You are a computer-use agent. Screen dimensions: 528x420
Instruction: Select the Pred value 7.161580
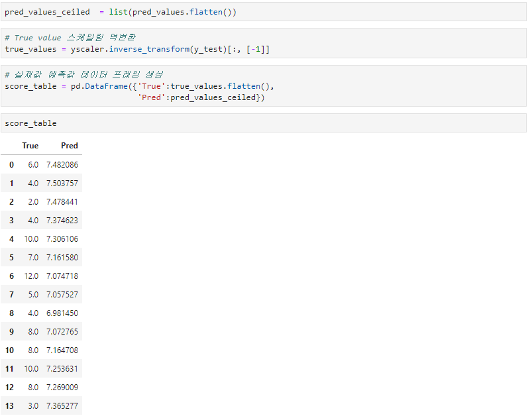tap(62, 257)
